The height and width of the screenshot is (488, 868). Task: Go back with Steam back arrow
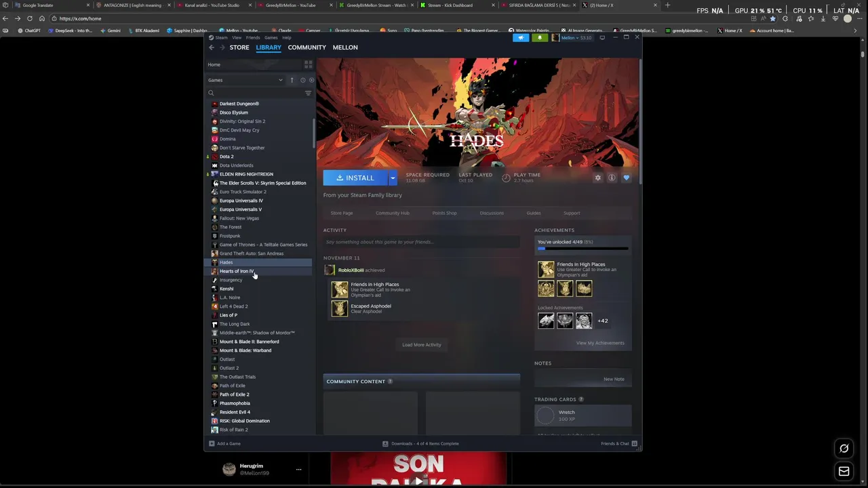212,47
